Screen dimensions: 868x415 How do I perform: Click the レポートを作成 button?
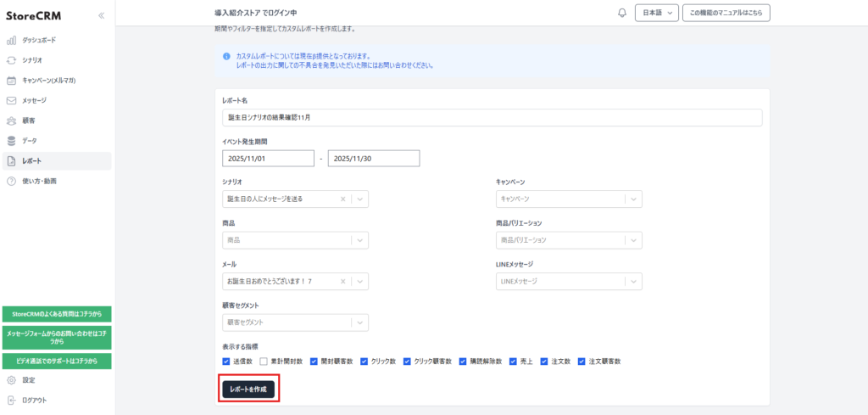(x=248, y=389)
